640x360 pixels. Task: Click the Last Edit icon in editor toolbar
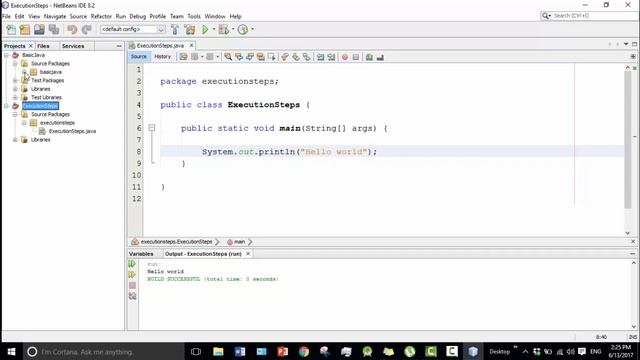[x=183, y=57]
